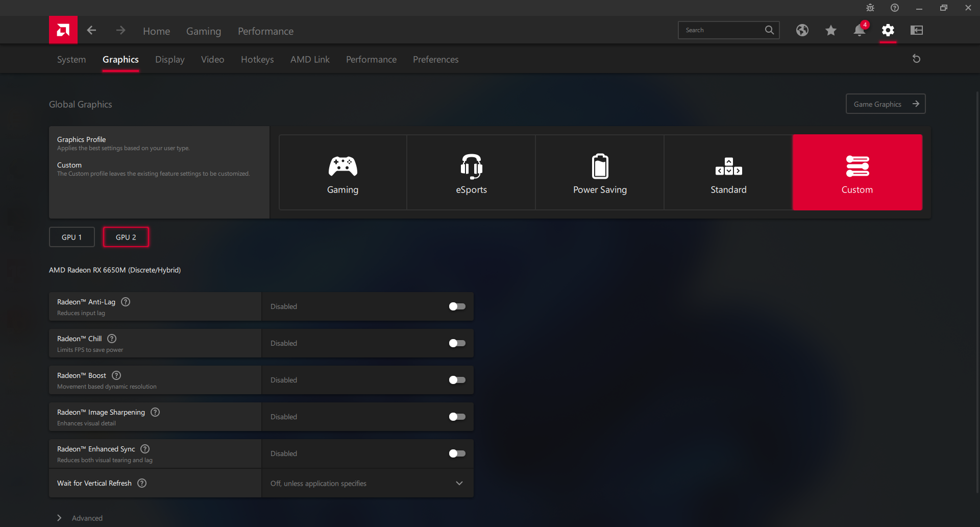
Task: Expand the Advanced section
Action: (x=80, y=518)
